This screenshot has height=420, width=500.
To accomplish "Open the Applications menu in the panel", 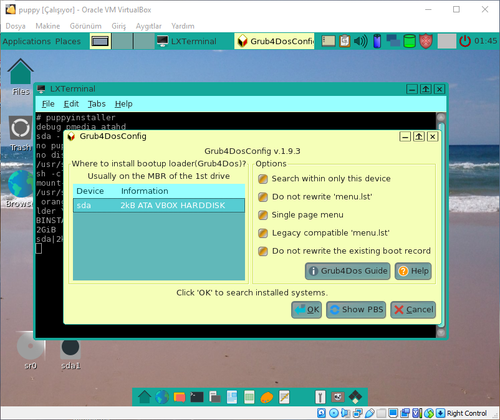I will [27, 41].
